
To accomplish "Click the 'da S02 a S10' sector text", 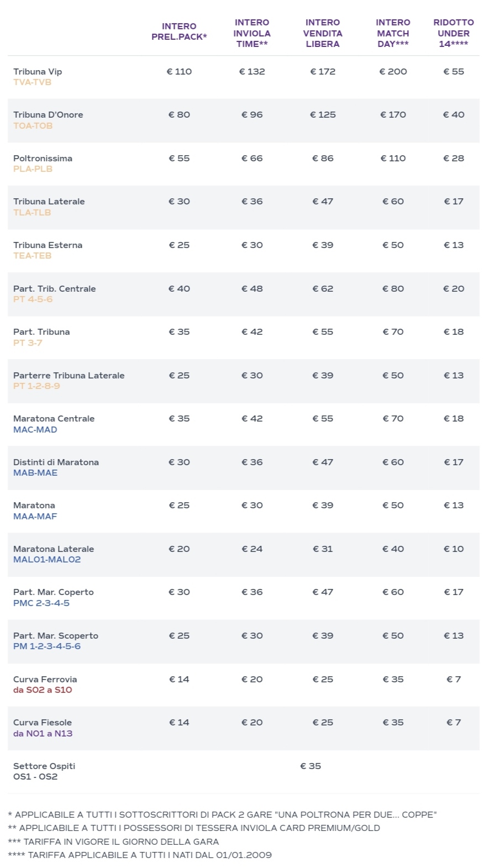I will coord(43,690).
